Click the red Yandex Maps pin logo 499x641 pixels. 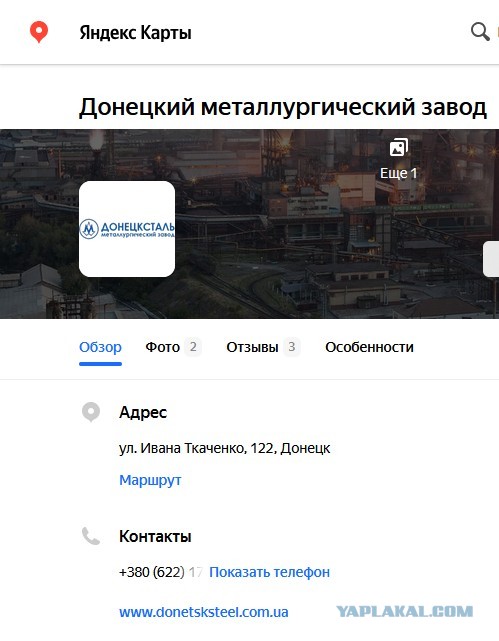click(x=39, y=32)
